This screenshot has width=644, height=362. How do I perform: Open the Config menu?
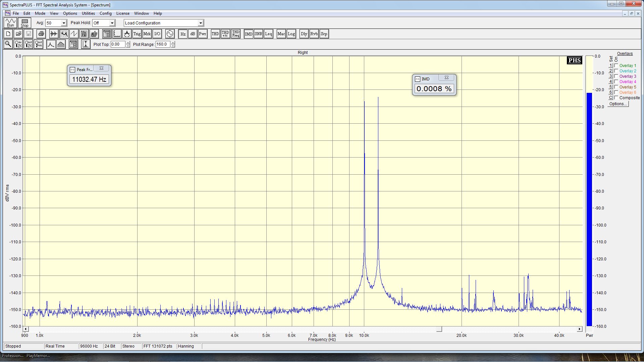(105, 13)
